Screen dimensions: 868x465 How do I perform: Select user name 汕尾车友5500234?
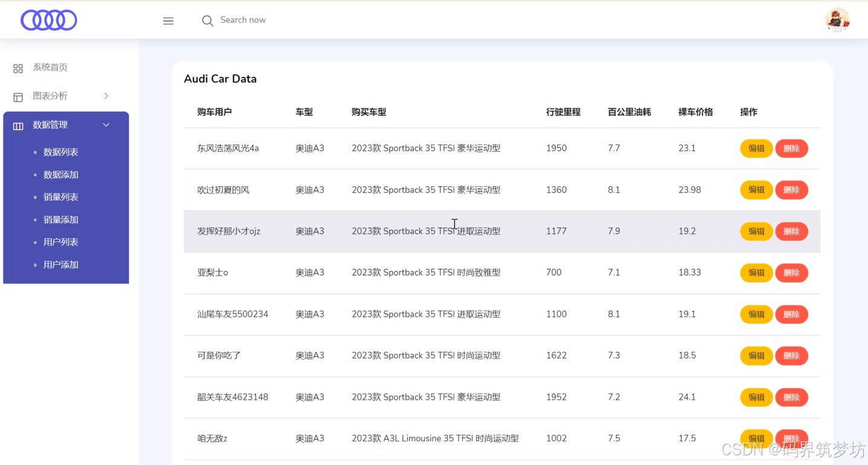pos(233,314)
